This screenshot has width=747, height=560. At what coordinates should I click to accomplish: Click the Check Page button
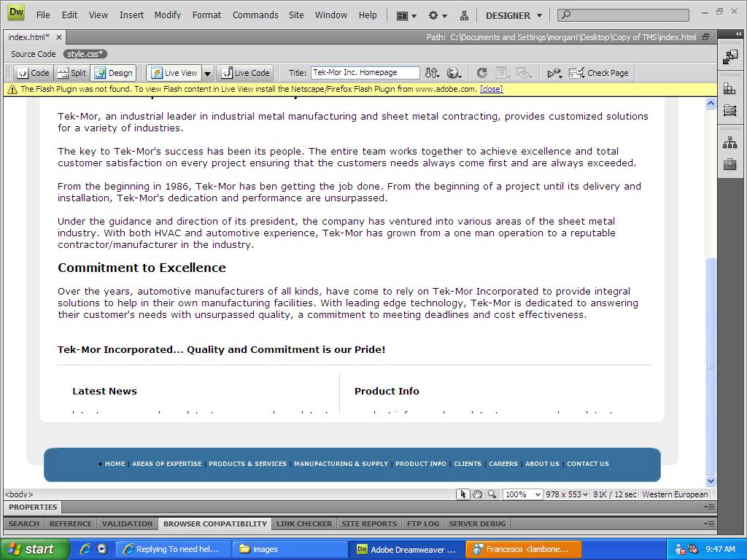[599, 73]
